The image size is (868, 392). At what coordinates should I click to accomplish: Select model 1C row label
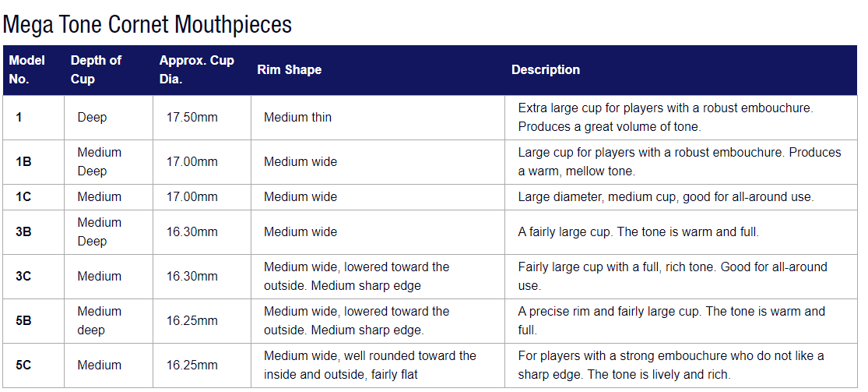[x=23, y=196]
